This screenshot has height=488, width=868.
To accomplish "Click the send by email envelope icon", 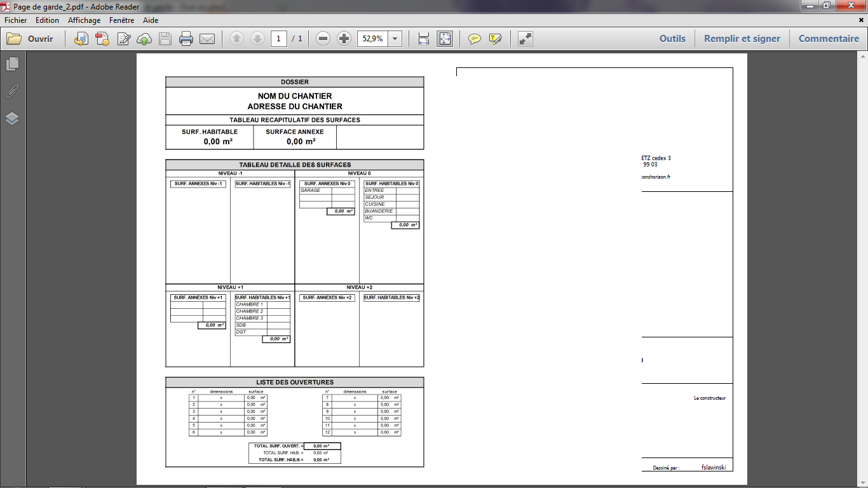I will click(x=207, y=39).
